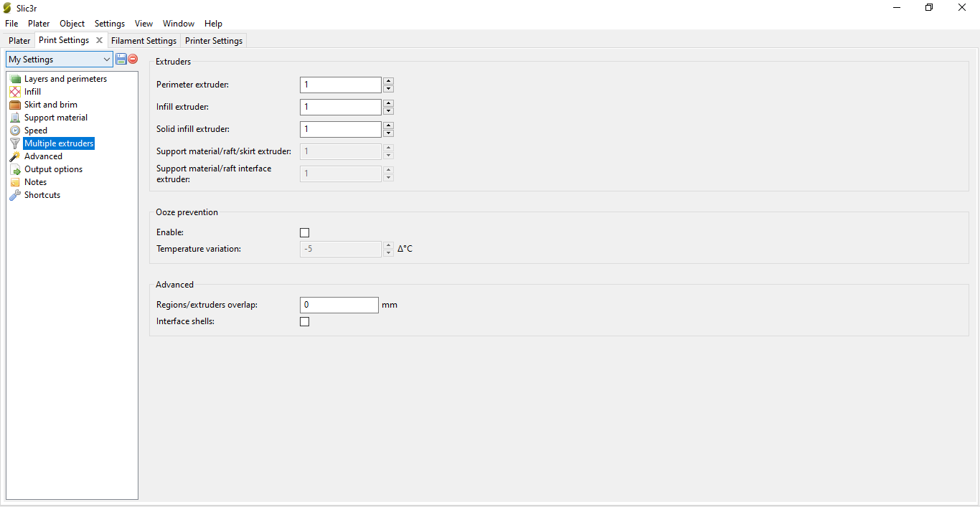Select Infill in the settings list
This screenshot has width=980, height=507.
[x=32, y=92]
